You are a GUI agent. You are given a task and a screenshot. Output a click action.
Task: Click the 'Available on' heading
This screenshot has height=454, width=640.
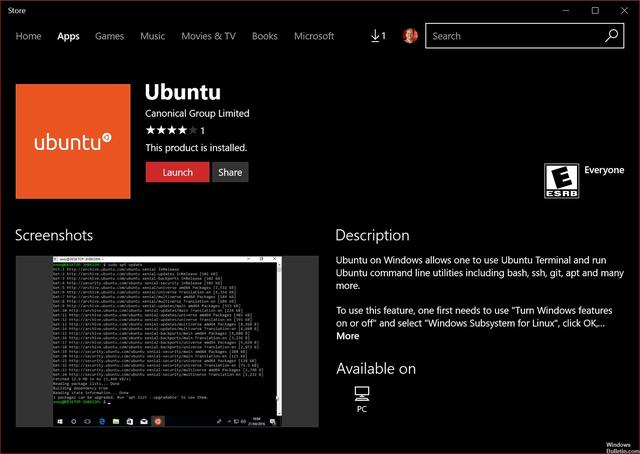(376, 369)
